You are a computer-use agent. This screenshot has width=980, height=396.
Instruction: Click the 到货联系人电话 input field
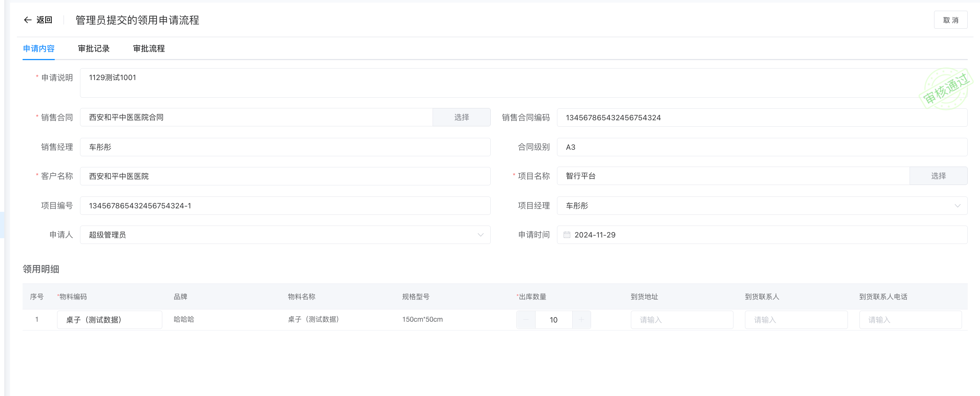click(910, 320)
